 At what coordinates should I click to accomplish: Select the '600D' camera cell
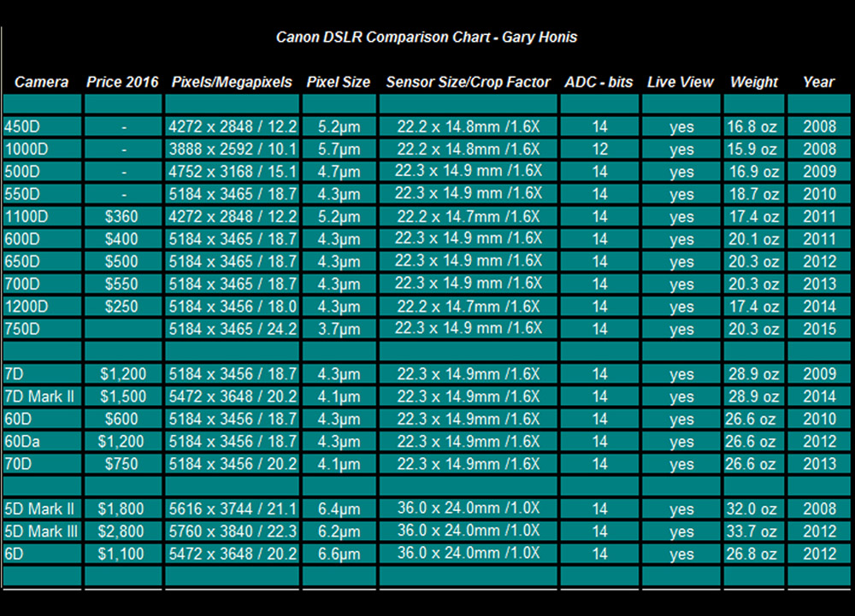[x=42, y=238]
